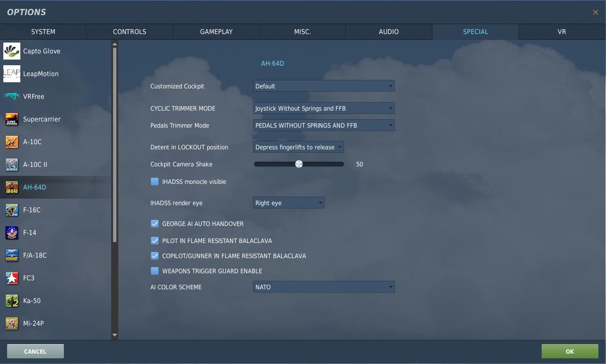The height and width of the screenshot is (364, 606).
Task: Open the F/A-18C Hornet icon
Action: pos(12,255)
